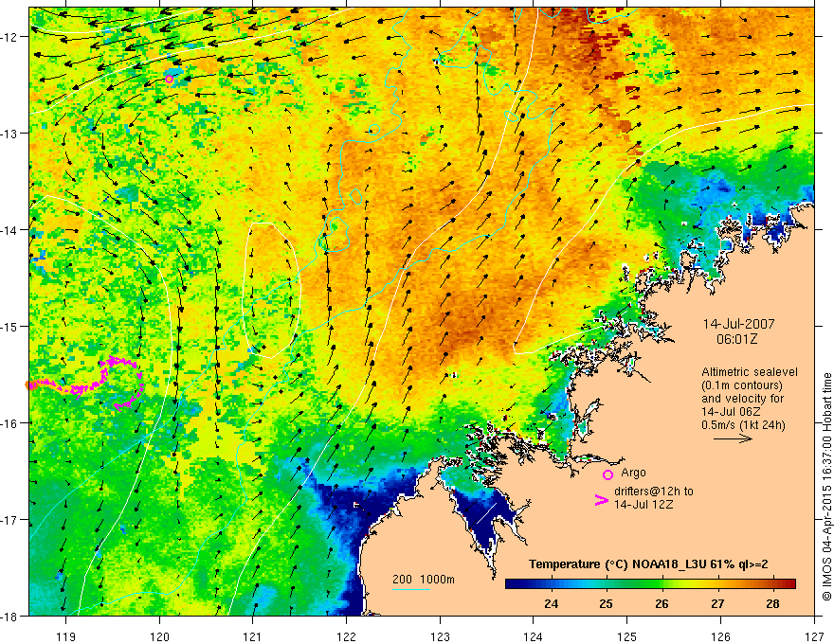Click the '126' longitude axis label
Screen dimensions: 834x644
coord(720,636)
